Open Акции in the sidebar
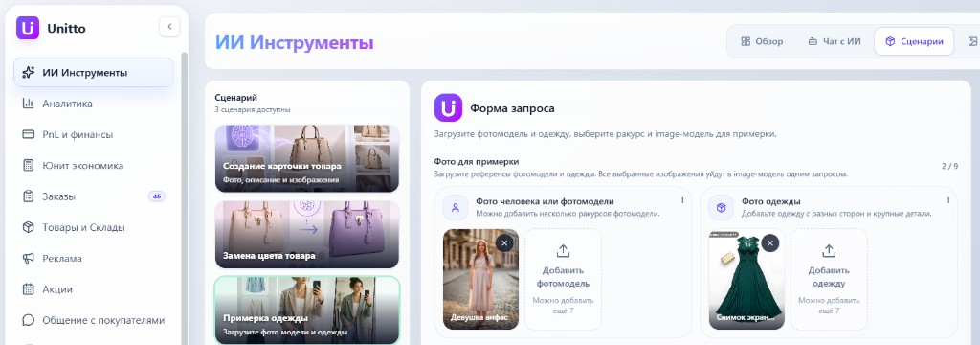 (94, 289)
